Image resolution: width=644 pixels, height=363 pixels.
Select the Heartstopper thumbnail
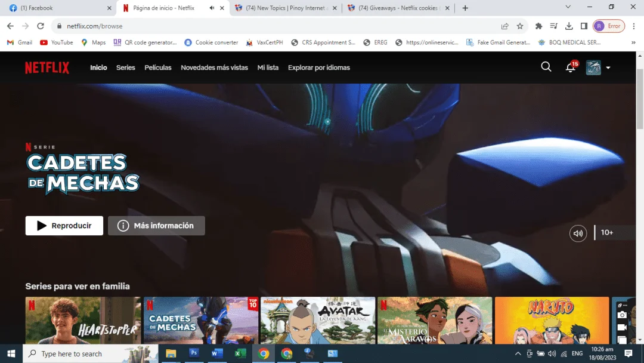(x=83, y=320)
